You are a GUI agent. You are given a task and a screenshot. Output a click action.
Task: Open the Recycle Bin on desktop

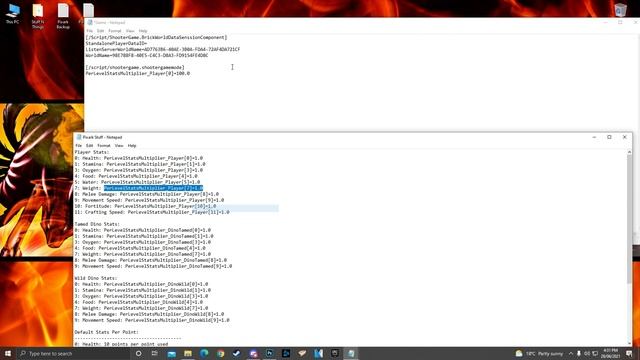click(x=620, y=10)
